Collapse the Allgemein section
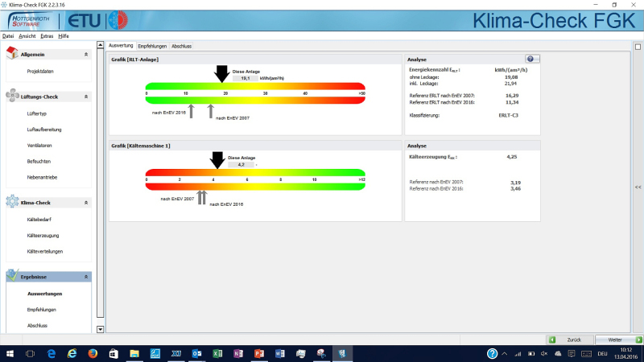 tap(86, 54)
